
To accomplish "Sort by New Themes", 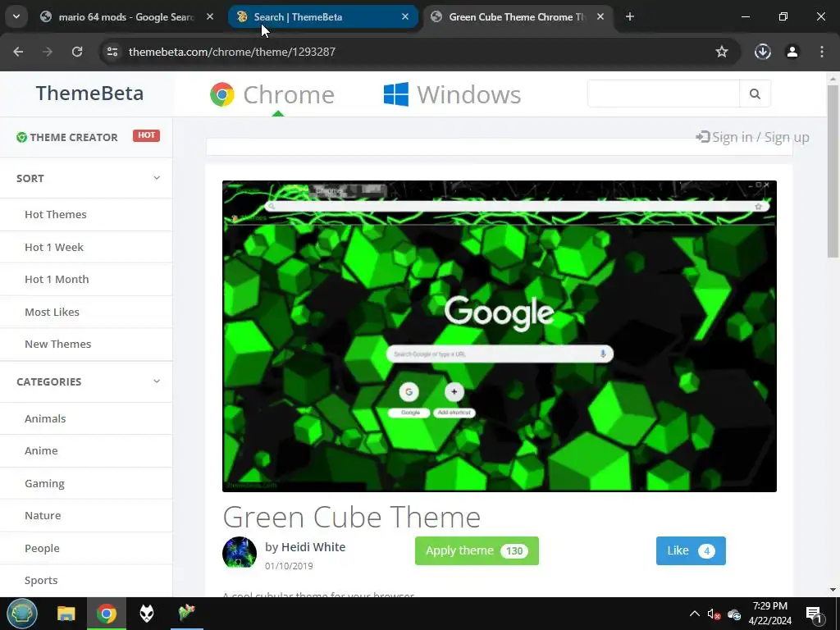I will tap(58, 344).
